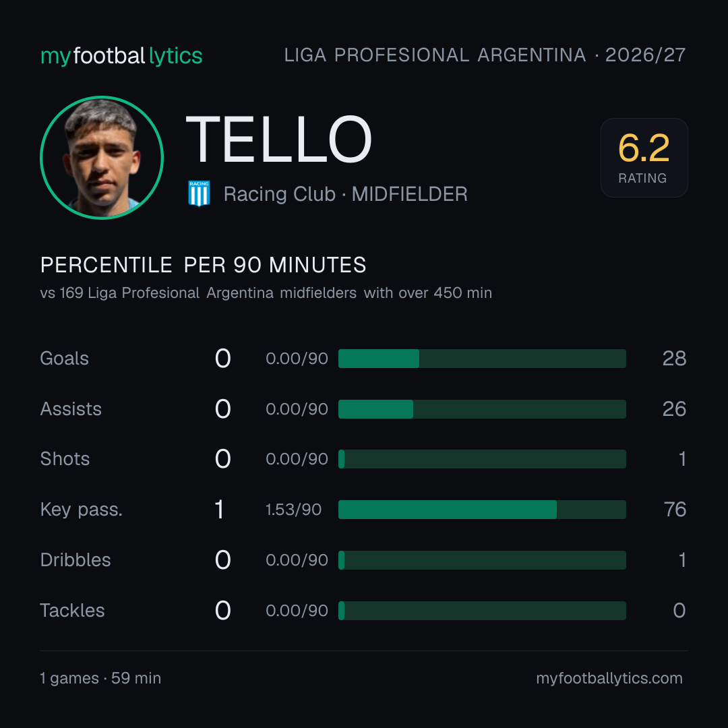The width and height of the screenshot is (728, 728).
Task: Click the 1.53/90 key pass rate
Action: (x=293, y=510)
